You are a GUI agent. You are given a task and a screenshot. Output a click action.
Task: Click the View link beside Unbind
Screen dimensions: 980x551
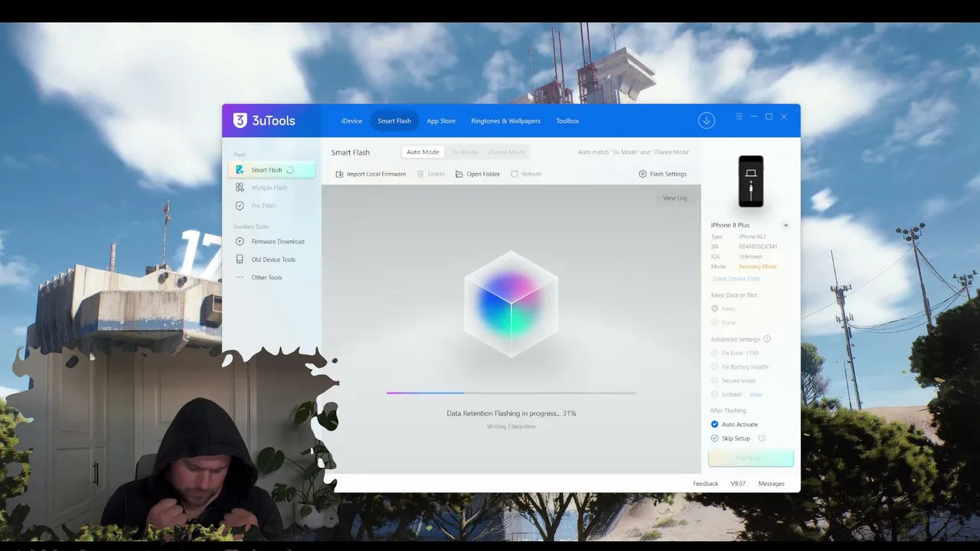coord(756,394)
